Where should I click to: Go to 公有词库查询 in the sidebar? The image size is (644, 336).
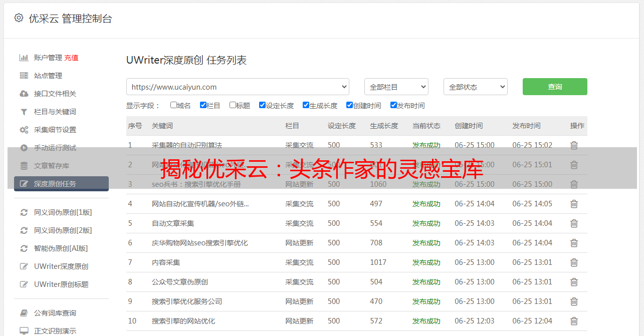pyautogui.click(x=55, y=313)
